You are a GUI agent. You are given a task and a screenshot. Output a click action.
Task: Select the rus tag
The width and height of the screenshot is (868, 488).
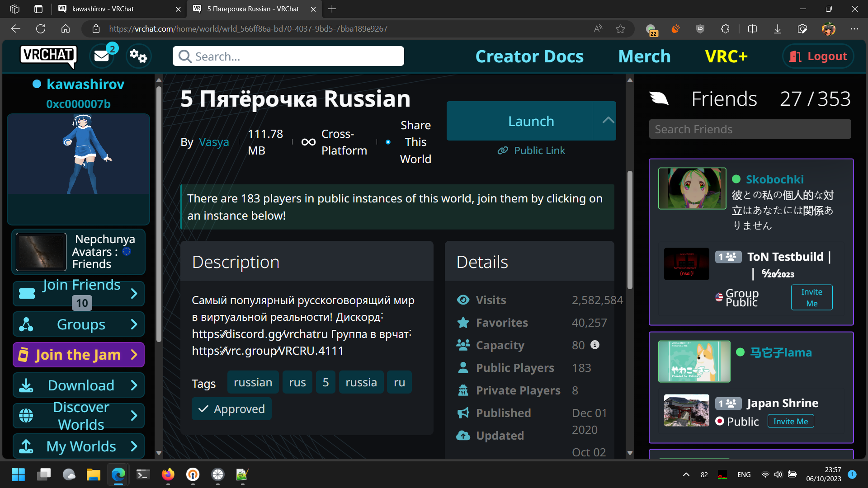[297, 382]
